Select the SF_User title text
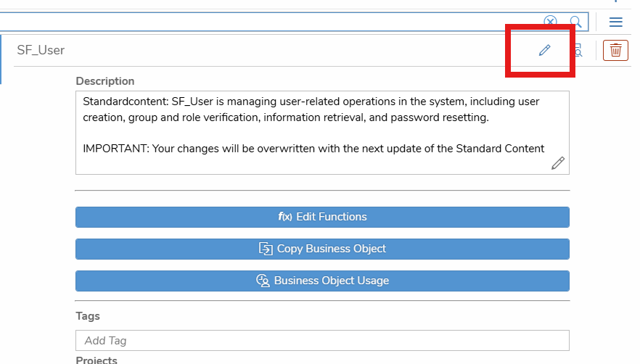Viewport: 640px width, 364px height. click(41, 50)
